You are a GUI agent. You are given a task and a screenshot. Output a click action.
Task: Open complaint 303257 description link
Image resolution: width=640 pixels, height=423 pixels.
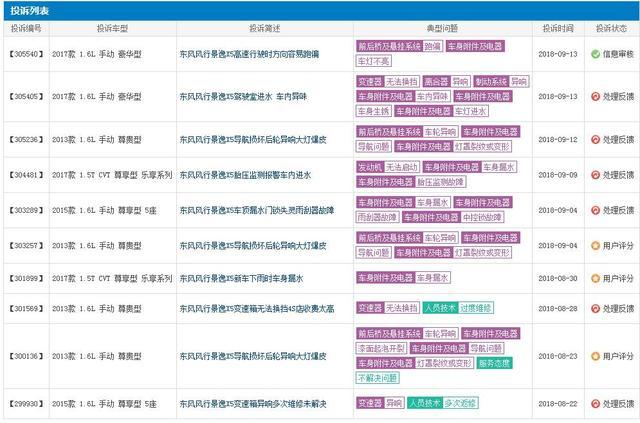(253, 246)
